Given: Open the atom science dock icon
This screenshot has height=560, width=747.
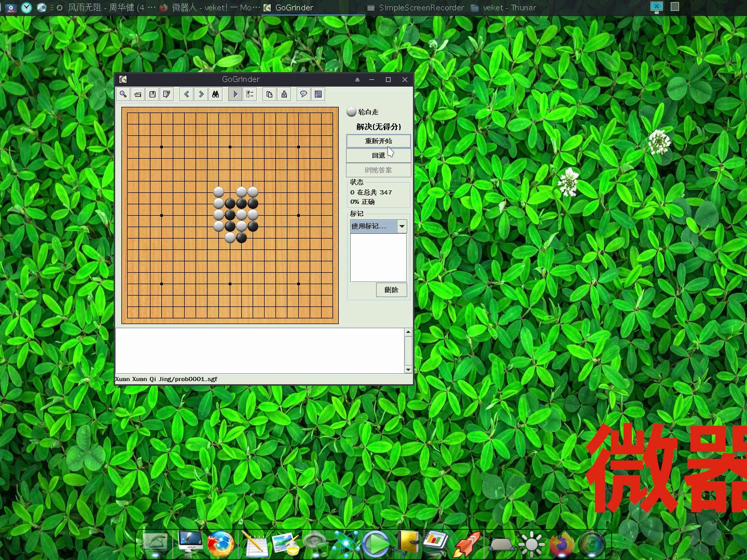Looking at the screenshot, I should click(345, 544).
